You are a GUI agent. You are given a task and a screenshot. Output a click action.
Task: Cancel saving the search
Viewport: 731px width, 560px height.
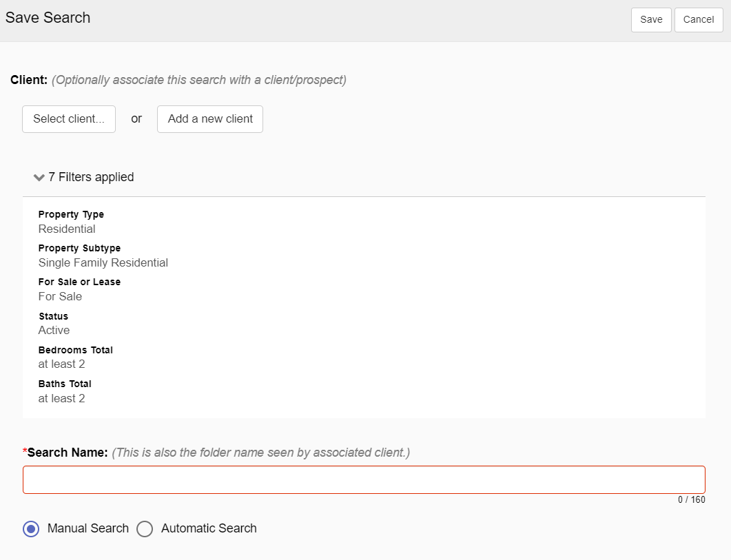pyautogui.click(x=698, y=19)
